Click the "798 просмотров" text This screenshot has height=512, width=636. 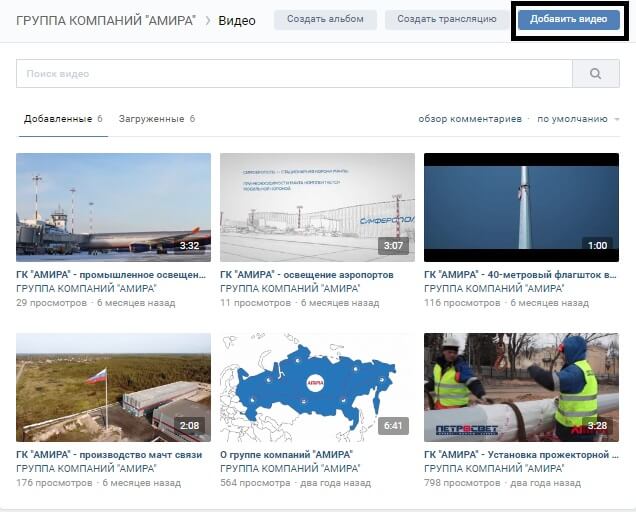[x=462, y=483]
